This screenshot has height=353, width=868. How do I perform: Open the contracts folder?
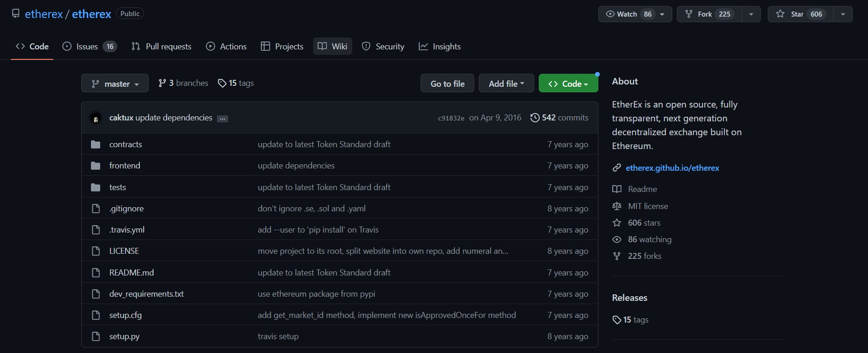point(126,144)
